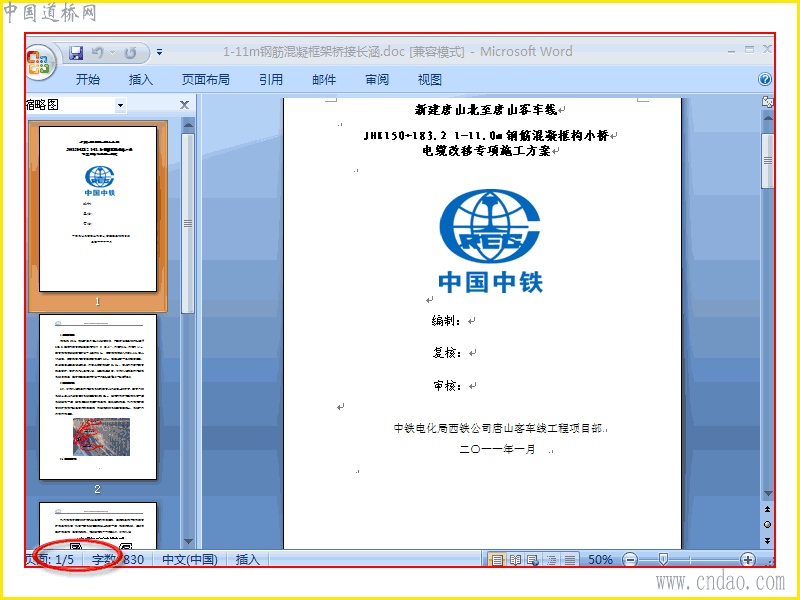Click the 中文(中国) language indicator

tap(190, 560)
